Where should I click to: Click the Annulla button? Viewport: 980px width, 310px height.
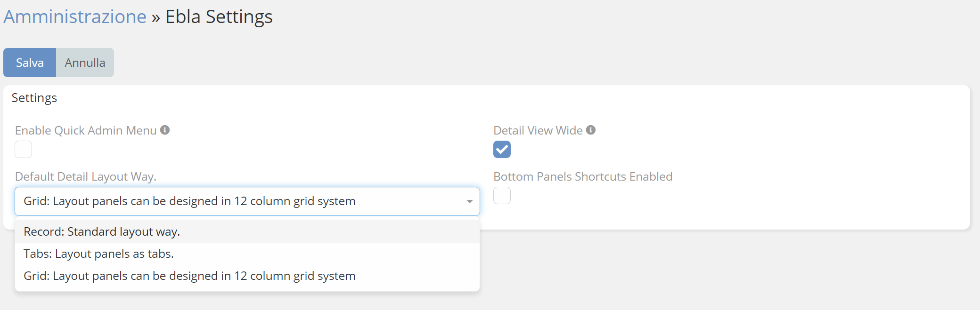pos(85,63)
